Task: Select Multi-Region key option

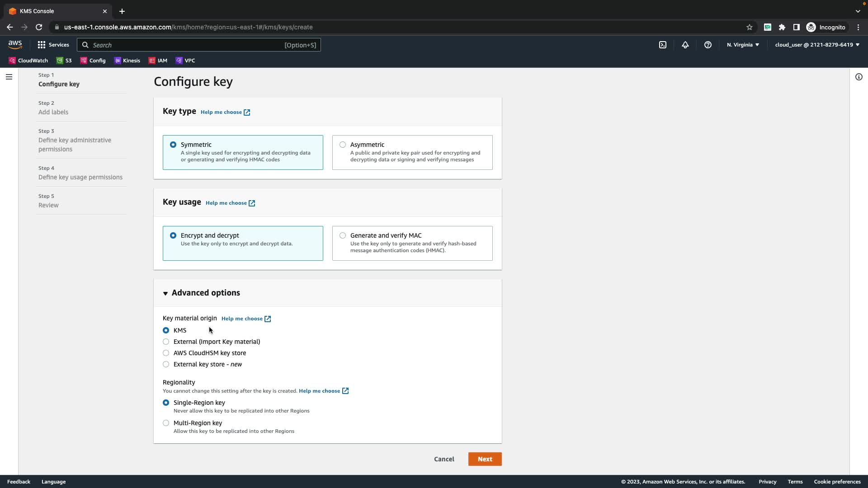Action: point(166,423)
